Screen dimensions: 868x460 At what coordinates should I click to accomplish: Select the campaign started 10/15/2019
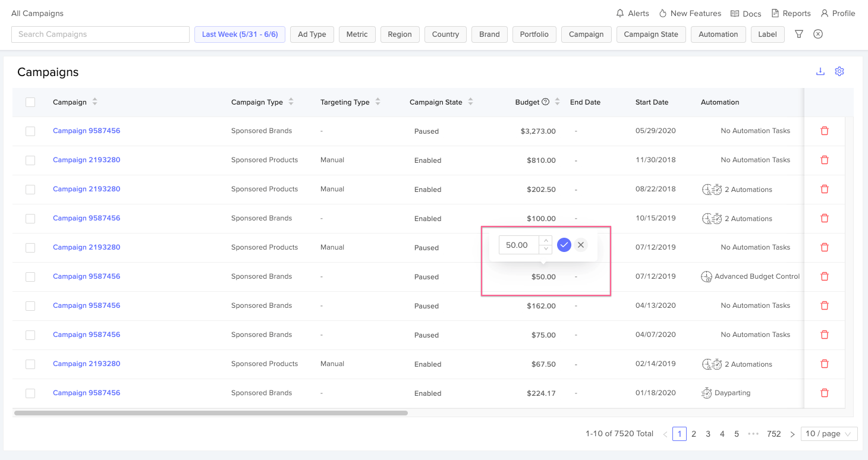(30, 219)
